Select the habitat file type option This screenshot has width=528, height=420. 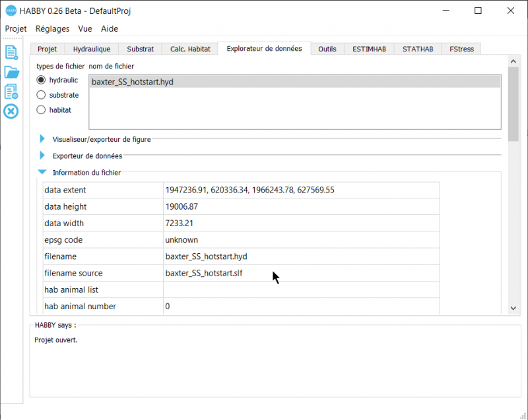point(41,110)
